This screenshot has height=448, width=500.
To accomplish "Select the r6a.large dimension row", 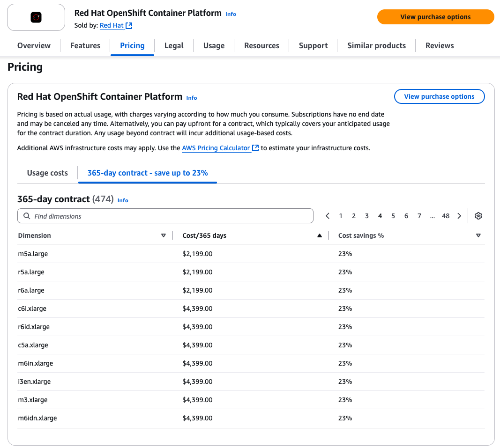I will [251, 290].
